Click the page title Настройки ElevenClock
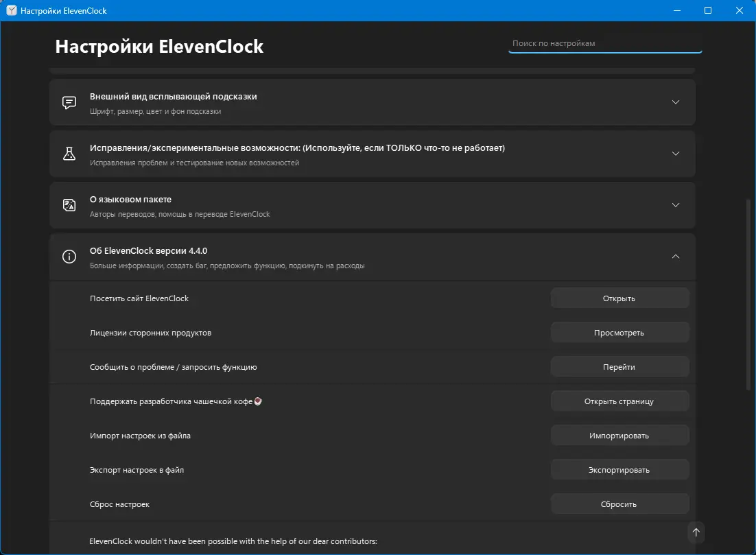 point(159,47)
